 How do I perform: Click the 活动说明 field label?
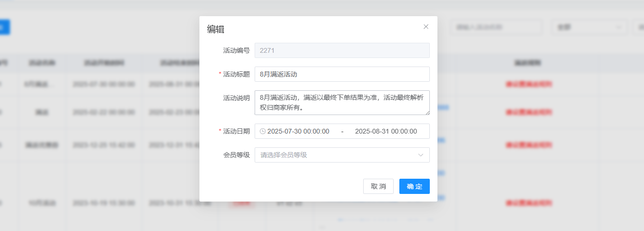click(x=236, y=98)
